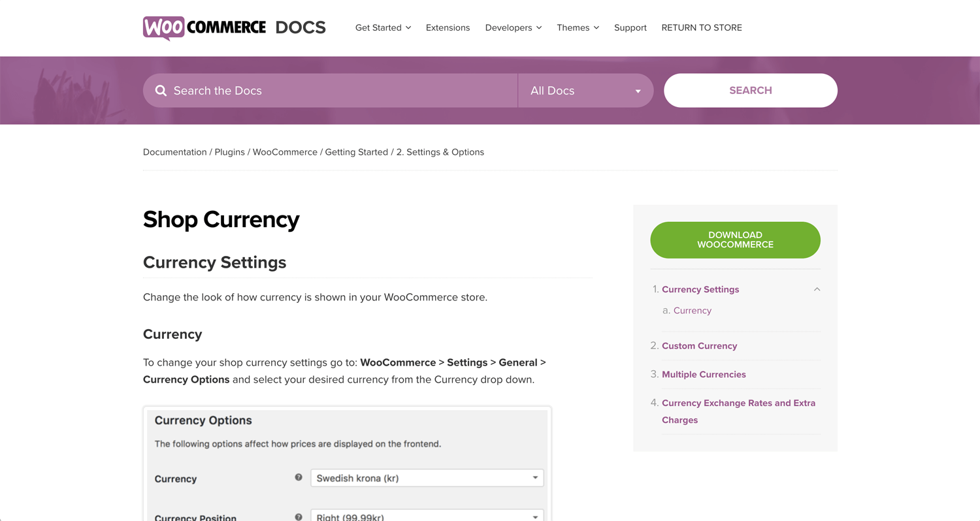Expand the Developers menu
Viewport: 980px width, 521px height.
tap(514, 27)
